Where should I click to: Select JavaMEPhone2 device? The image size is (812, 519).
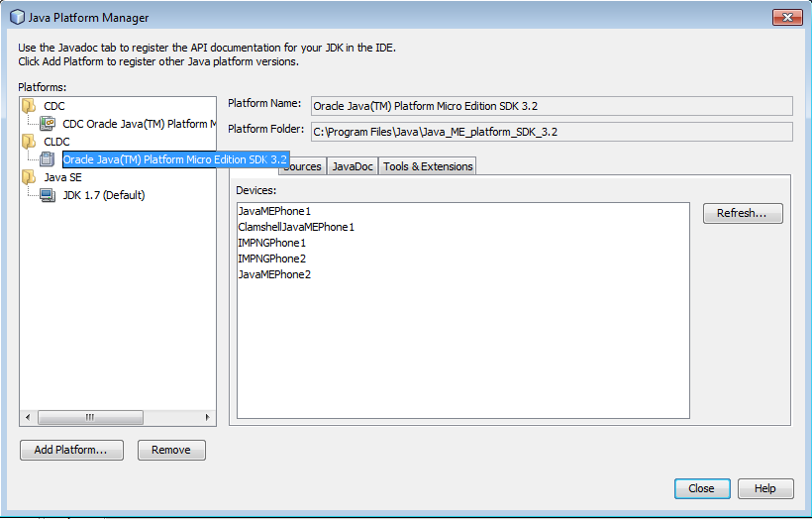(x=274, y=274)
